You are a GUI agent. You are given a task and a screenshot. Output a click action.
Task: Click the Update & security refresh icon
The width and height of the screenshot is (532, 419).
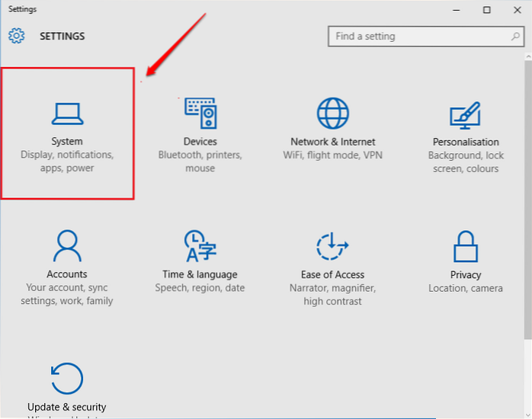coord(67,379)
